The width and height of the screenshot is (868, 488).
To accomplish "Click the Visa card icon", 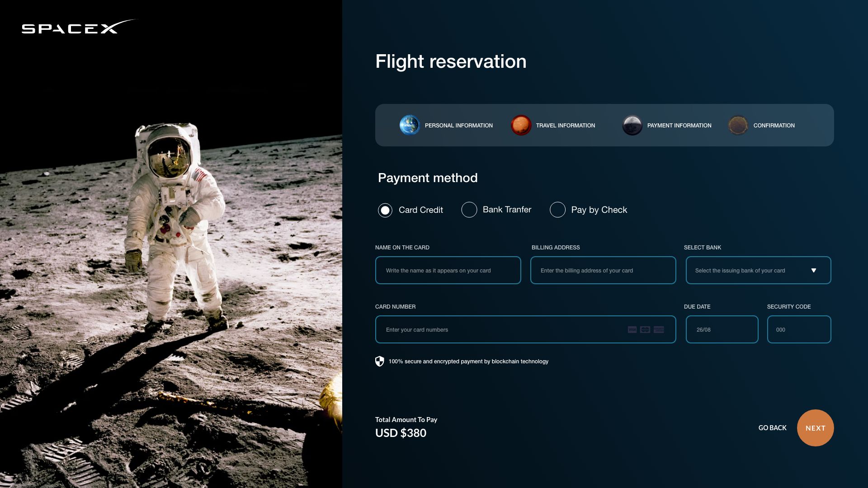I will (632, 329).
